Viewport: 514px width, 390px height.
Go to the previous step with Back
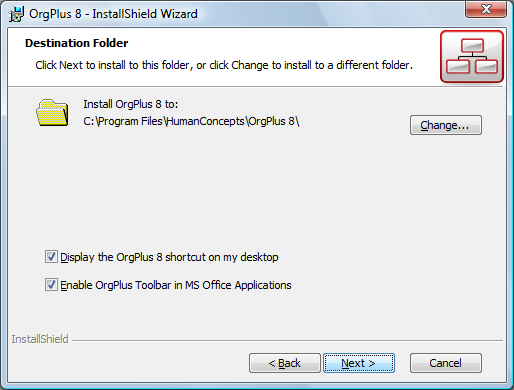[x=285, y=363]
